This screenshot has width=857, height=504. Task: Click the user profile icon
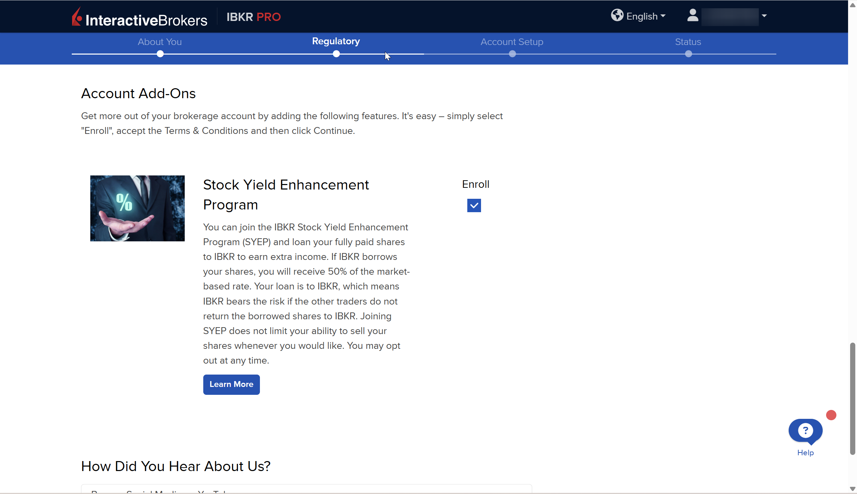[693, 15]
